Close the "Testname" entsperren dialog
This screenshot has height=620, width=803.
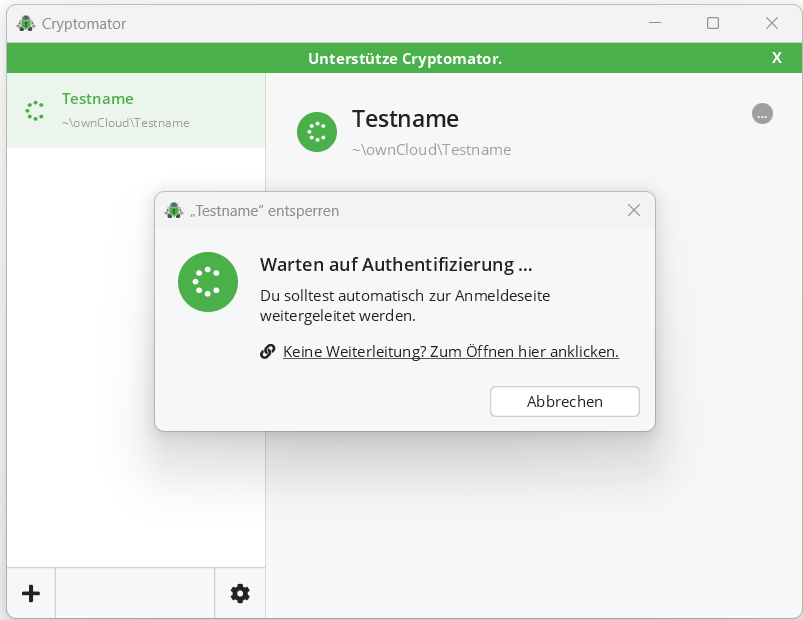click(634, 210)
